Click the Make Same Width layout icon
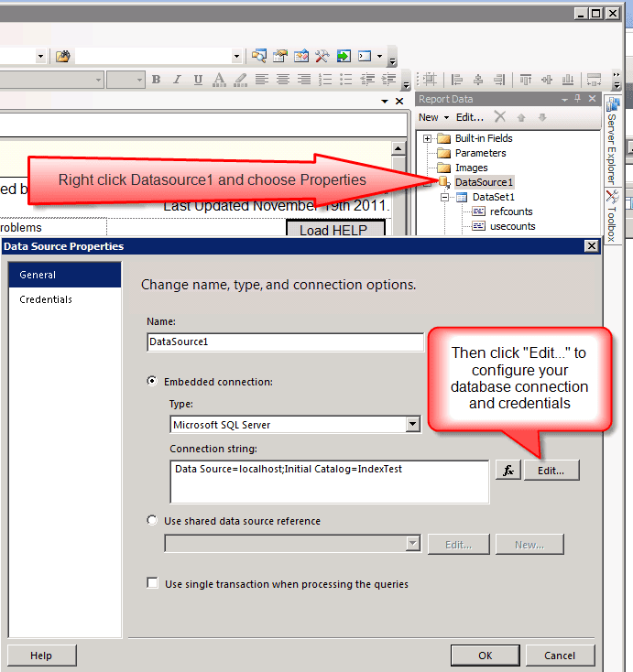This screenshot has height=672, width=633. pos(595,80)
